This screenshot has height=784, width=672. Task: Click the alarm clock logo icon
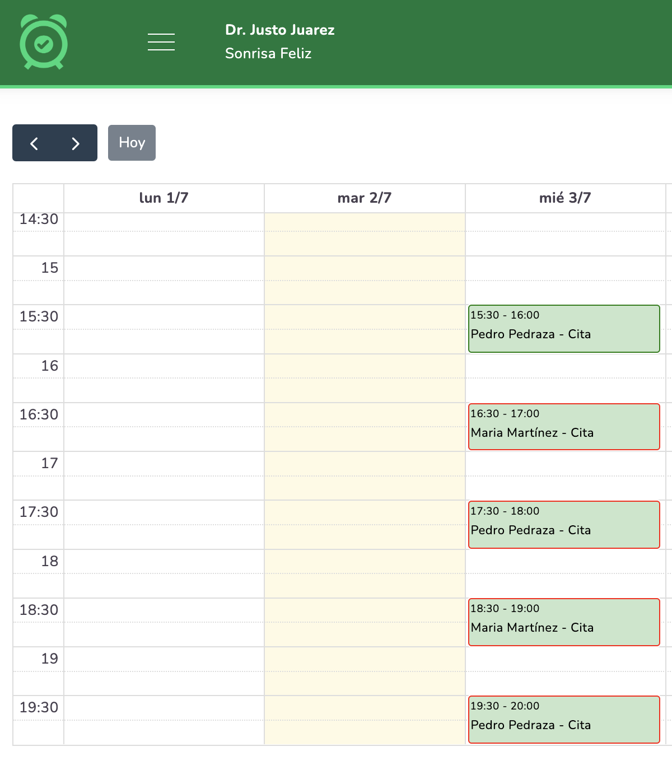tap(44, 42)
